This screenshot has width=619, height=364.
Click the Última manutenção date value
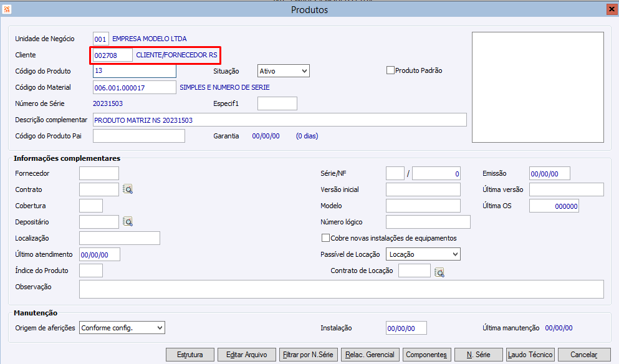[559, 328]
